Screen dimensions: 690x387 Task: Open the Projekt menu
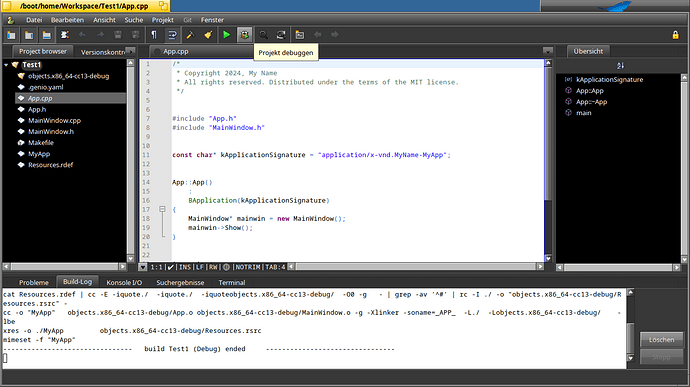pos(162,20)
